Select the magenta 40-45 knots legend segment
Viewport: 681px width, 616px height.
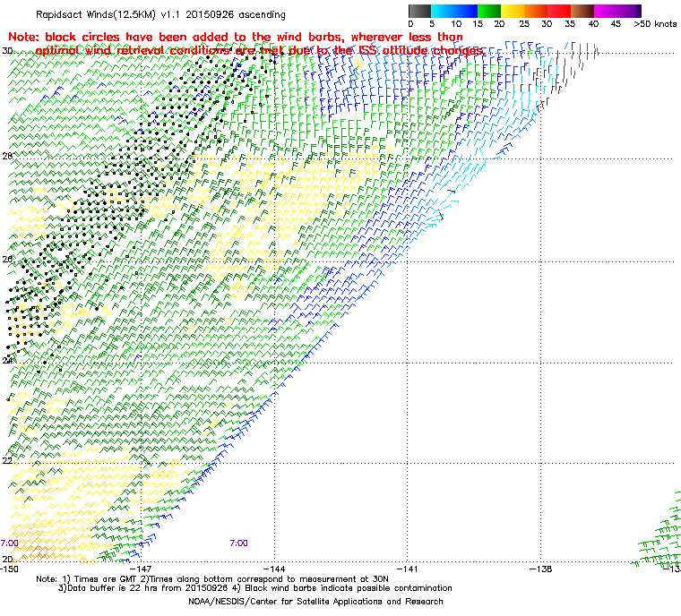pos(606,11)
